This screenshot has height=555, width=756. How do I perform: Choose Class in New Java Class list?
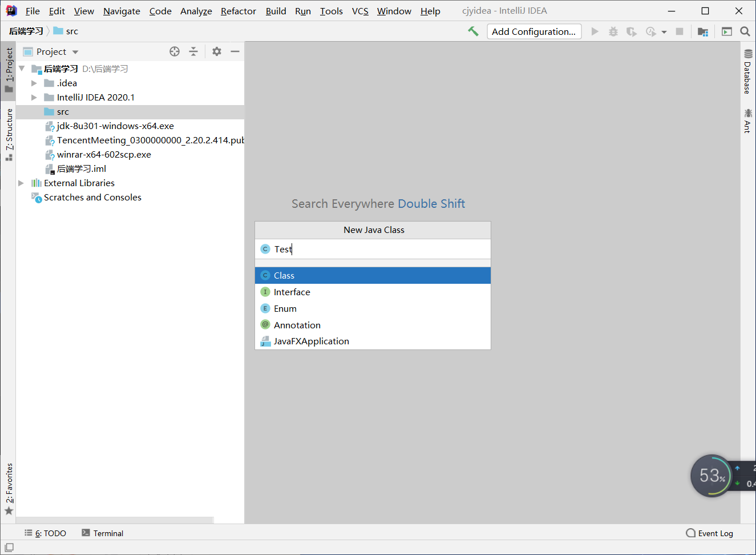click(373, 275)
